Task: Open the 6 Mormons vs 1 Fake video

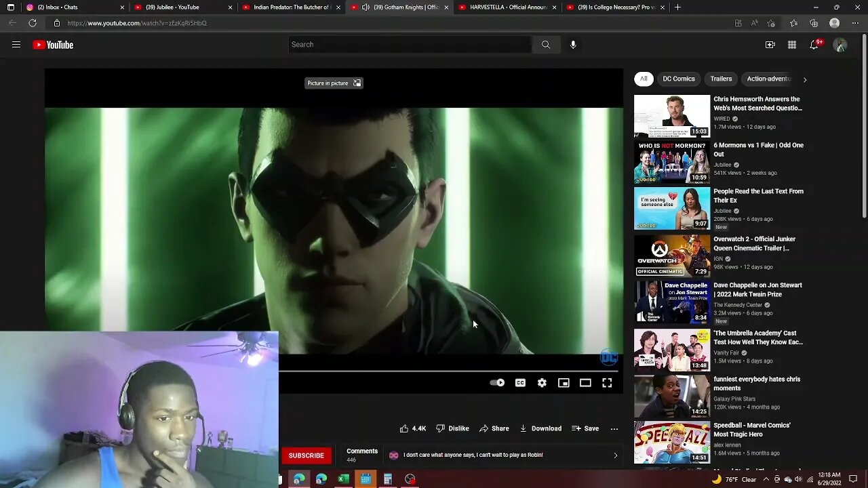Action: [x=758, y=149]
